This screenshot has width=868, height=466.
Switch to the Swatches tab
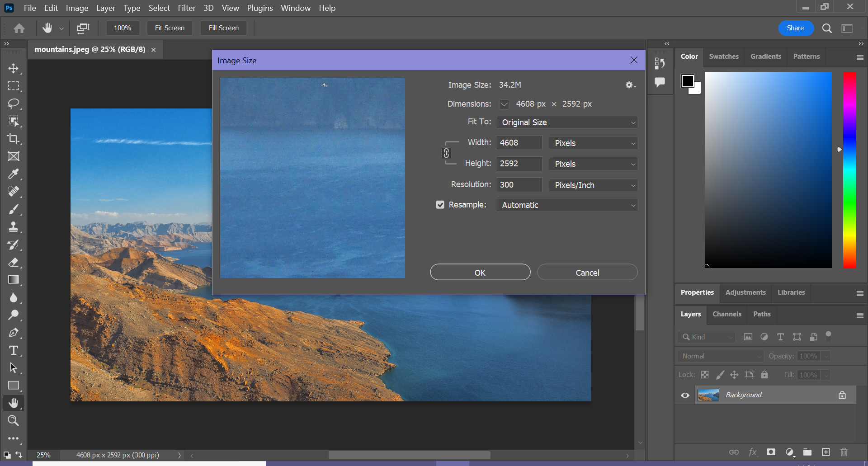pos(723,56)
